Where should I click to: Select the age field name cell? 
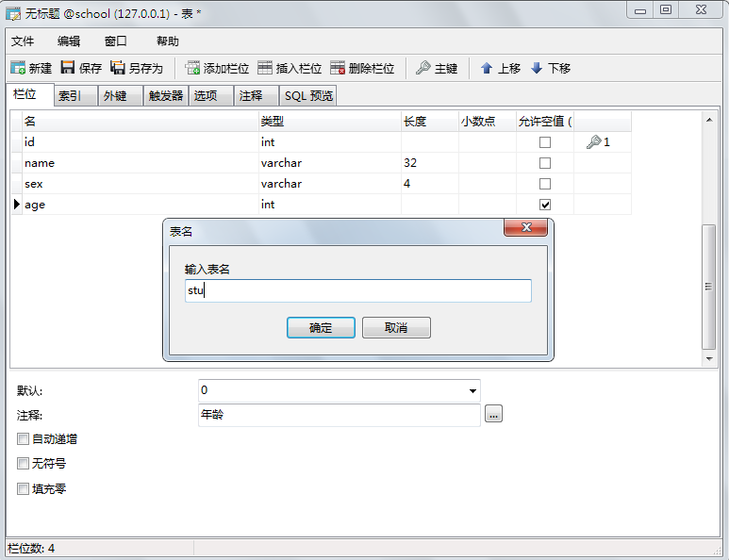click(x=141, y=205)
